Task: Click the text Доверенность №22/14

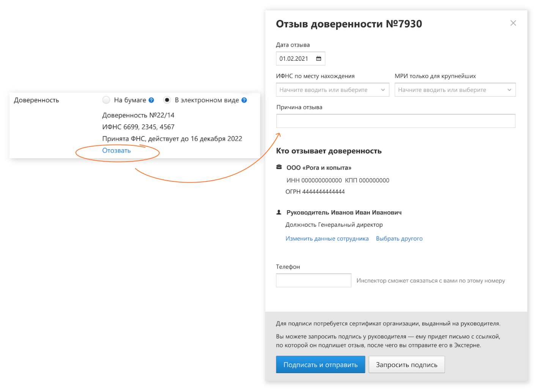Action: click(x=138, y=115)
